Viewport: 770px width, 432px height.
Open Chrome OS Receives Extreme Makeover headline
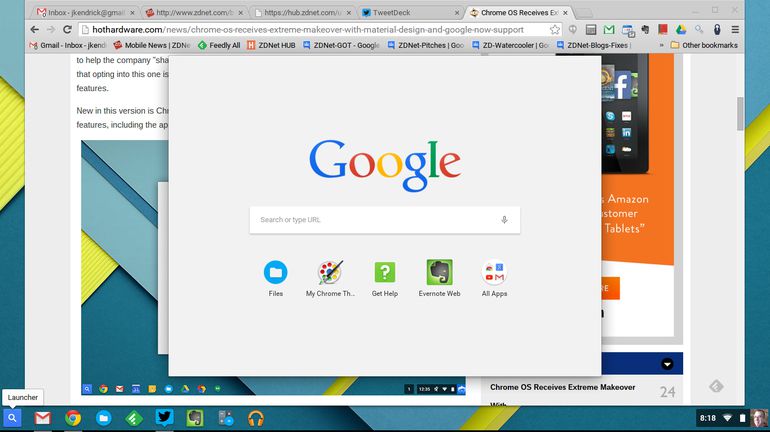pos(562,387)
